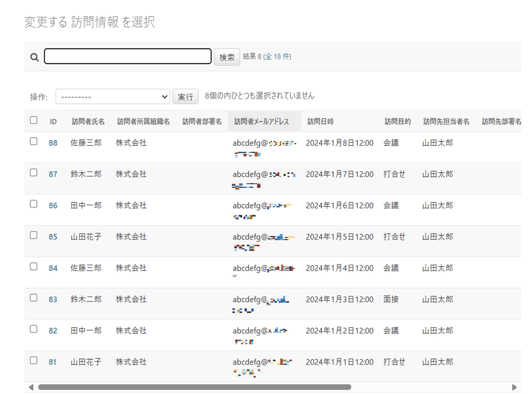
Task: Click 面接 purpose in row 83
Action: [391, 299]
